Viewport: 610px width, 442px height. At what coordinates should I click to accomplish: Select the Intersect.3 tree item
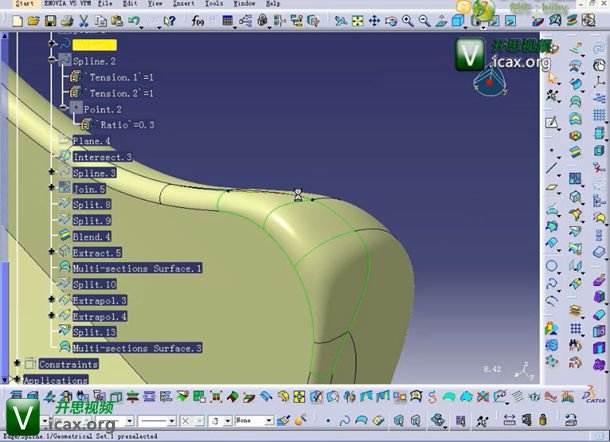[x=101, y=157]
